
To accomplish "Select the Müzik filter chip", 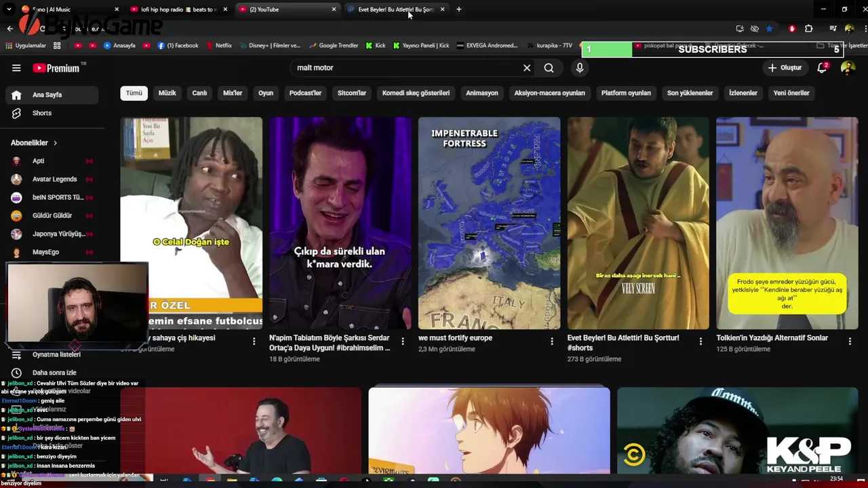I will click(x=167, y=93).
